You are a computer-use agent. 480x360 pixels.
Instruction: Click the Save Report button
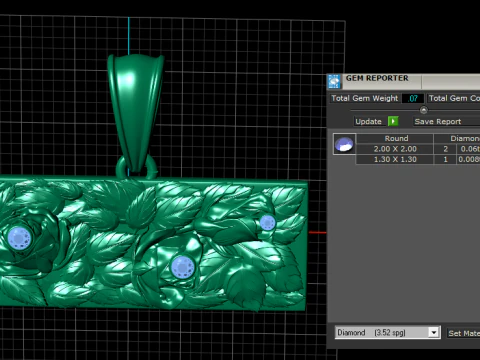tap(447, 121)
